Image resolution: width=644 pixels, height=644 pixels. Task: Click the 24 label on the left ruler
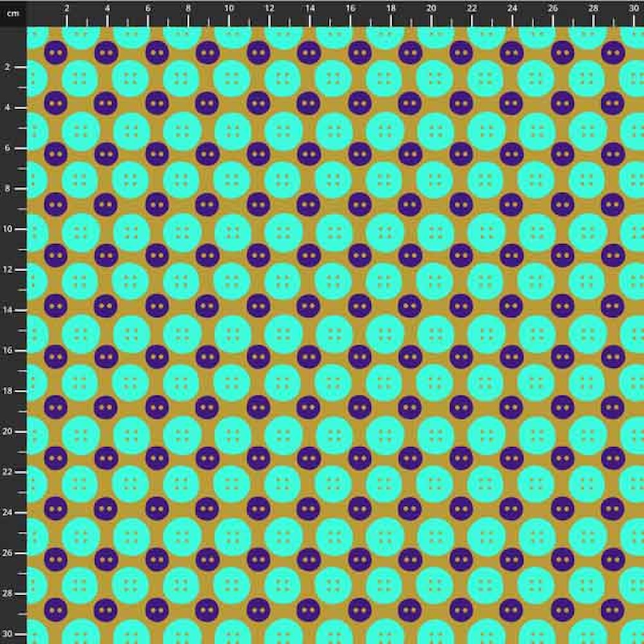tap(8, 513)
